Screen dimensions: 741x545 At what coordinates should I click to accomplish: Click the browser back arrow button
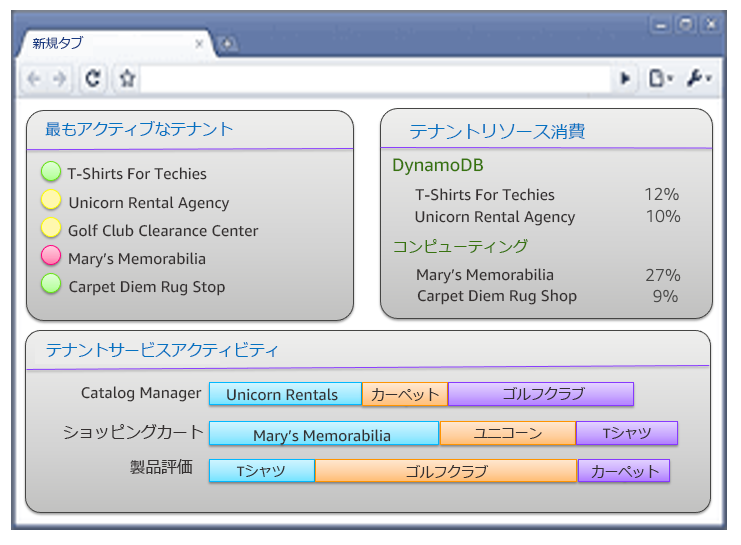34,78
